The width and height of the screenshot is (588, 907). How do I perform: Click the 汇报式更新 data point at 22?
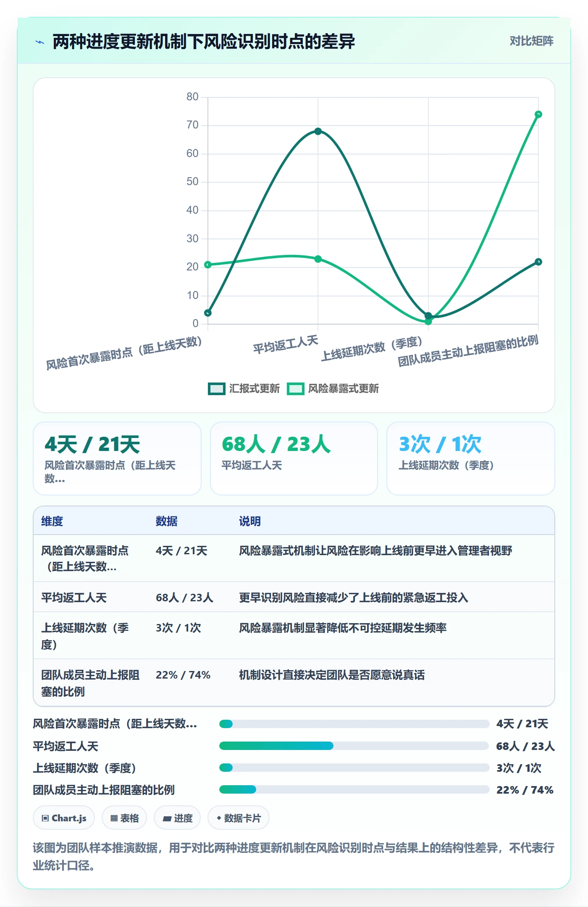point(538,262)
